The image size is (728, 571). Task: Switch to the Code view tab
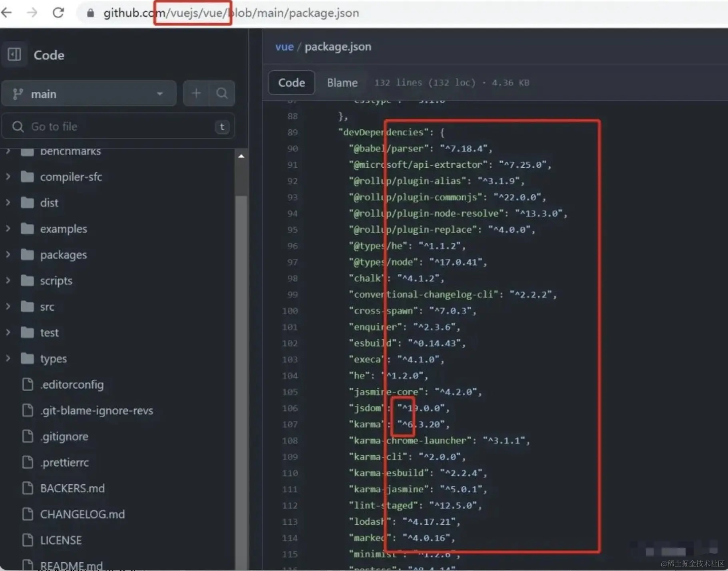(291, 83)
